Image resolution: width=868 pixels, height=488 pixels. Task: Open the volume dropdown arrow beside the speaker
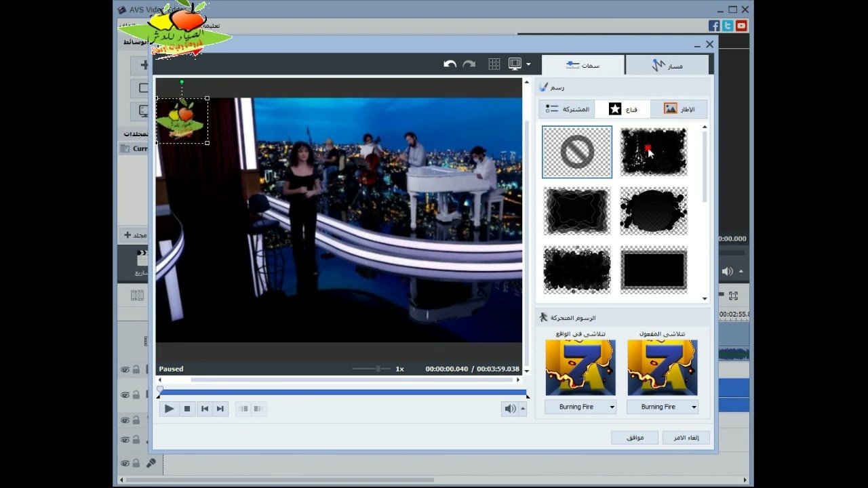coord(523,409)
